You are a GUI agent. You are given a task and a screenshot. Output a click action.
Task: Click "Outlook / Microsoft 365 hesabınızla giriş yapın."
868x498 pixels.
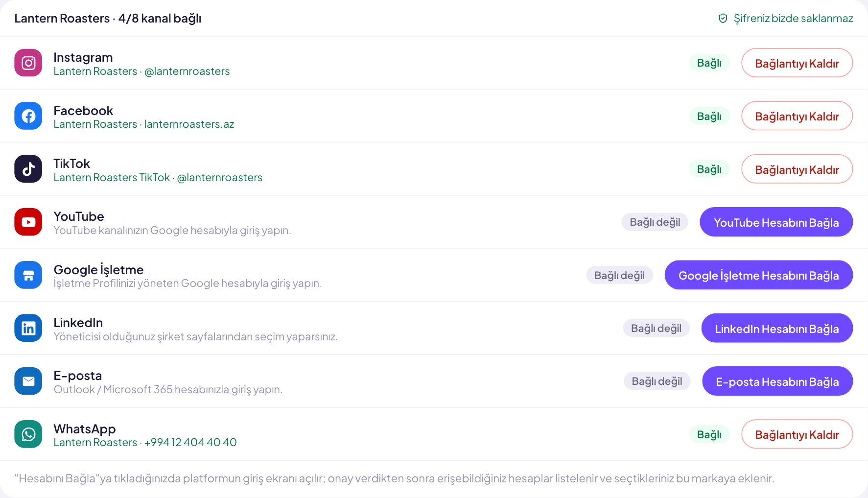coord(168,389)
